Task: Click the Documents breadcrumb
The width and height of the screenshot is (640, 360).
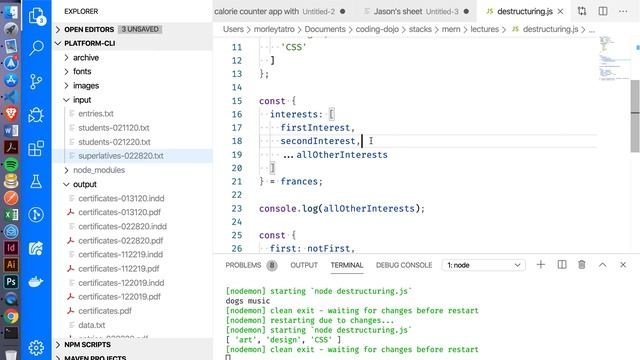Action: [325, 29]
